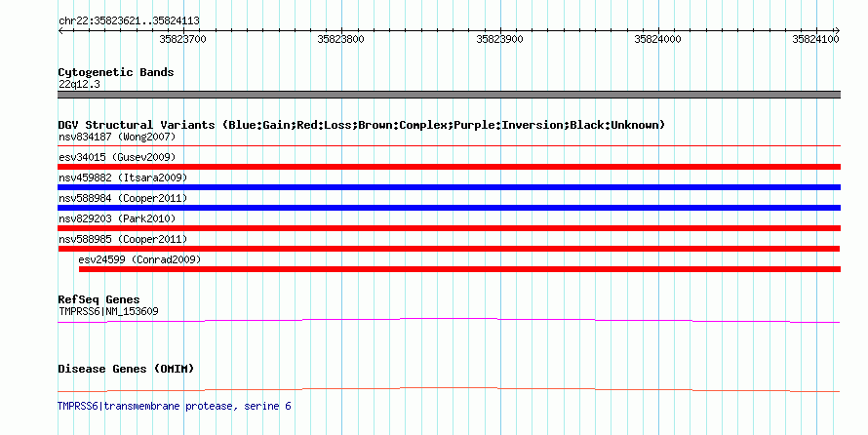This screenshot has height=435, width=868.
Task: Open variant nsv588985 (Cooper2011) label
Action: (123, 239)
